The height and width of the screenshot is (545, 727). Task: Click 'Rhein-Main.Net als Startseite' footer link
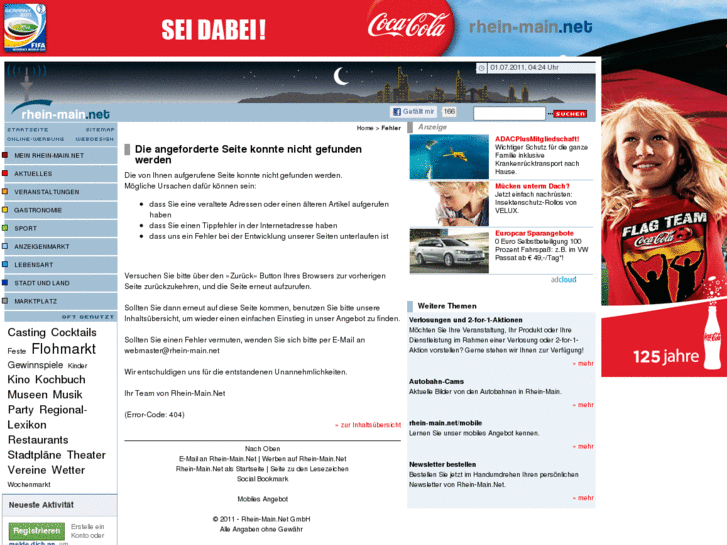click(220, 469)
